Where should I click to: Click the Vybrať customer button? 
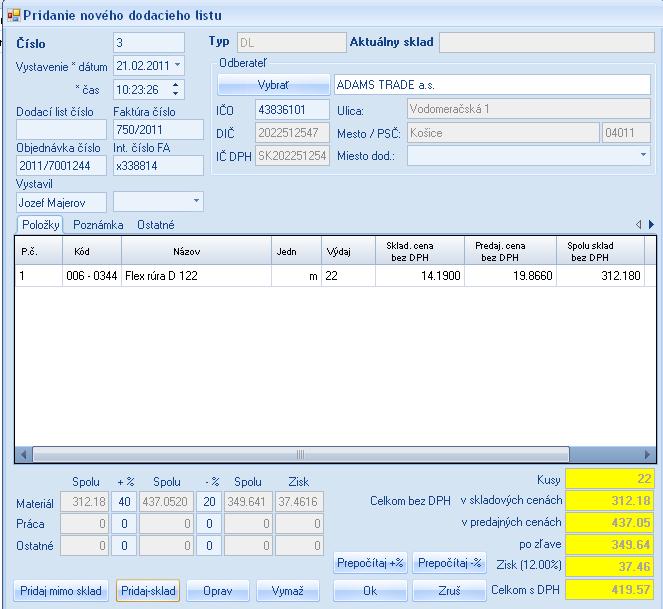coord(273,85)
